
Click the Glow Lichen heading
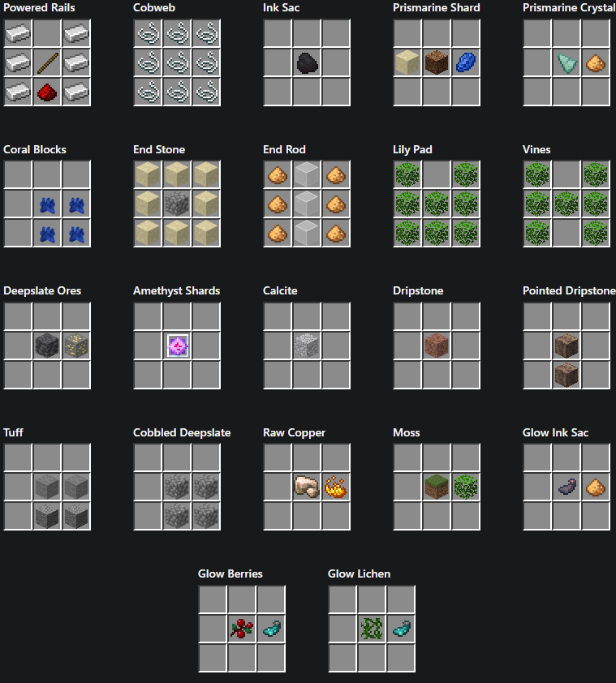pyautogui.click(x=360, y=573)
